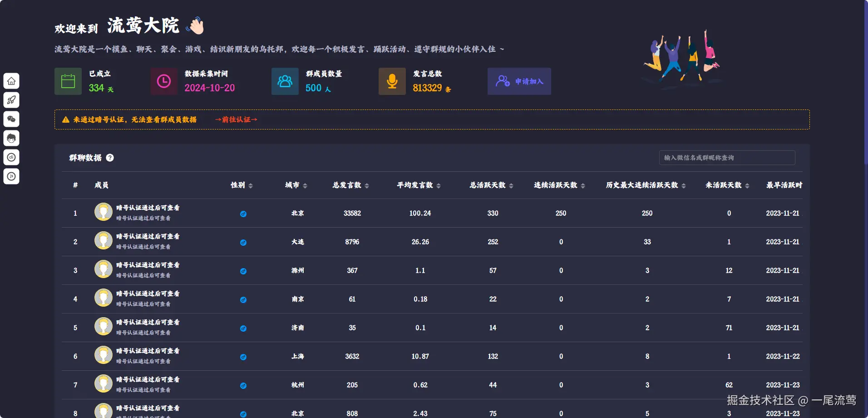
Task: Click the 最早活跃时 column header
Action: (x=784, y=185)
